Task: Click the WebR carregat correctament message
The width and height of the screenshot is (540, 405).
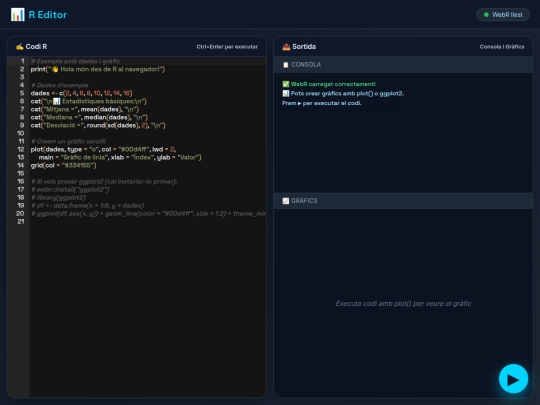Action: point(333,84)
